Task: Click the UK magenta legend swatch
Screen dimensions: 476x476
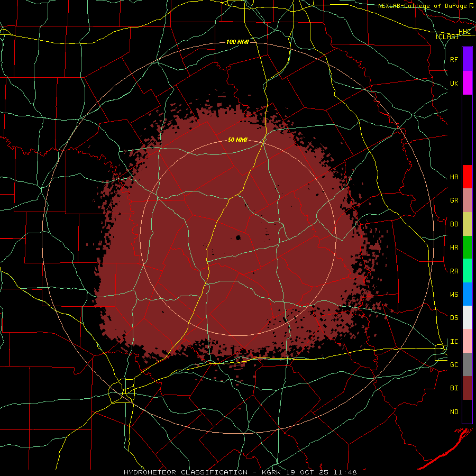Action: (x=467, y=83)
